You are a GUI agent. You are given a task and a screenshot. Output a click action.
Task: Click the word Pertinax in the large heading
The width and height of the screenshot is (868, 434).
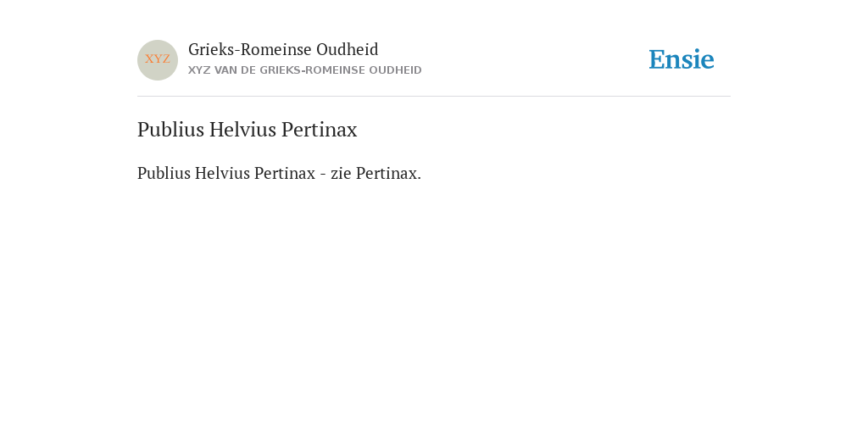pyautogui.click(x=320, y=130)
